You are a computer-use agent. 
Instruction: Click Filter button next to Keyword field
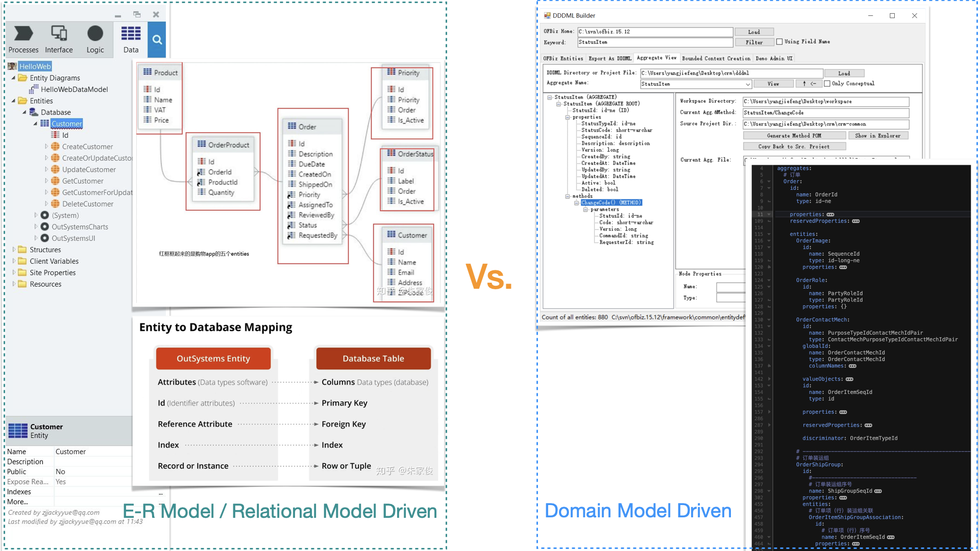753,42
